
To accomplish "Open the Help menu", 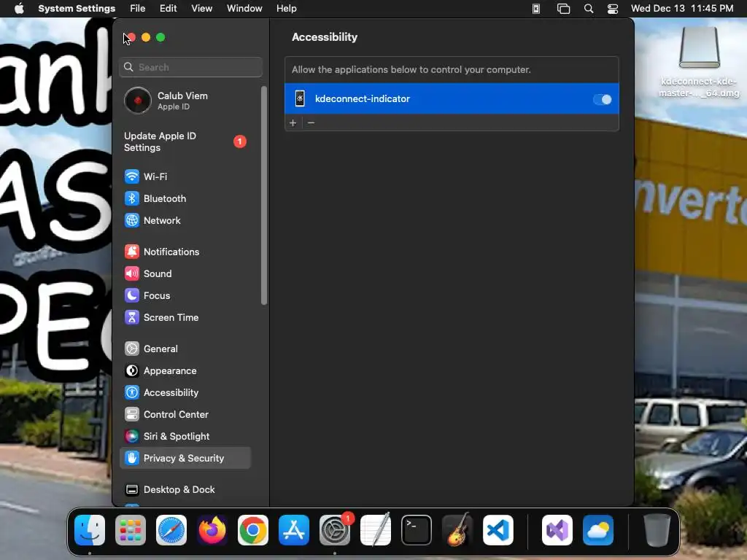I will pyautogui.click(x=286, y=9).
